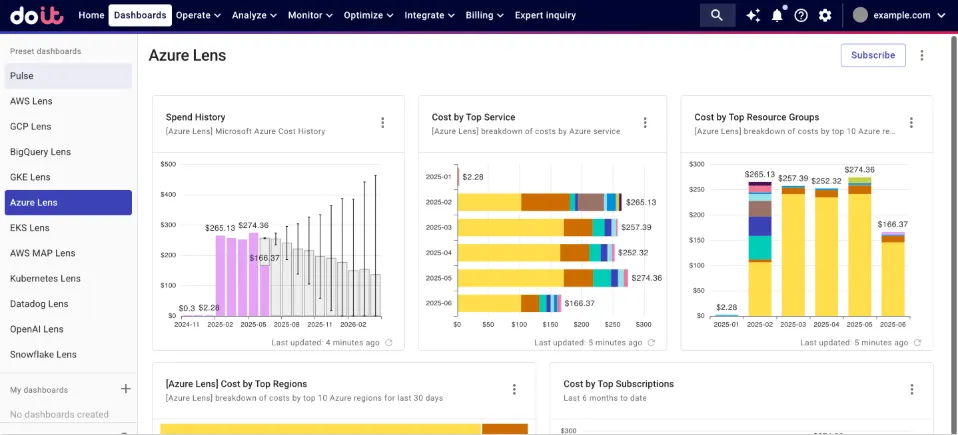Image resolution: width=958 pixels, height=435 pixels.
Task: Click the Spend History widget title
Action: pos(196,117)
